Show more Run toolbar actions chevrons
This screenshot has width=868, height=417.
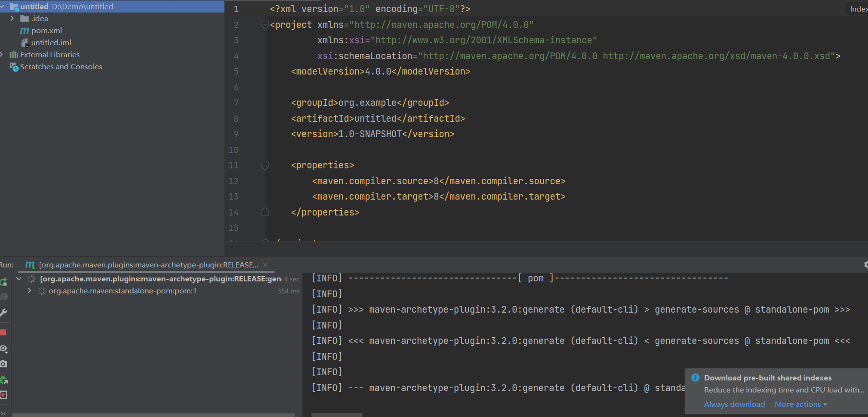tap(2, 413)
